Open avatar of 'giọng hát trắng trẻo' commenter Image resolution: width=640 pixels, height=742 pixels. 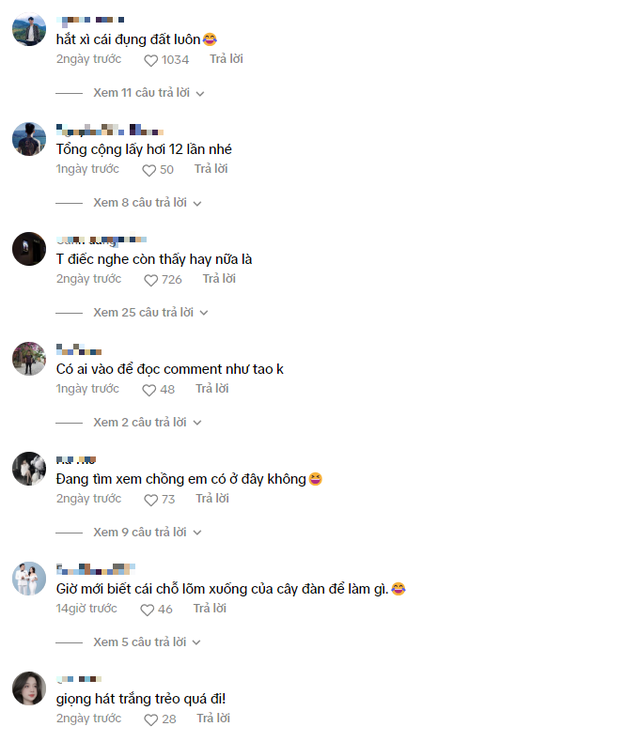[x=29, y=688]
